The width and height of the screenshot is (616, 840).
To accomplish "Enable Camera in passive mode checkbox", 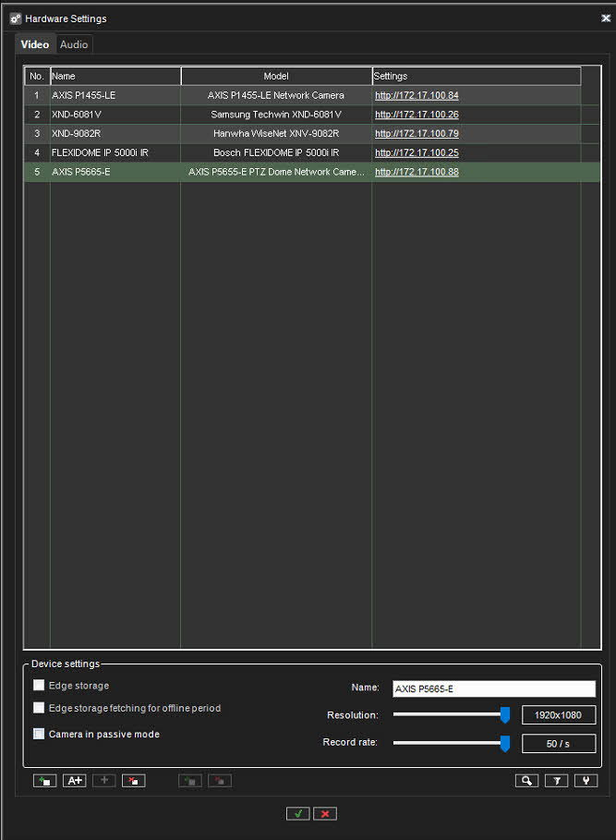I will [x=39, y=735].
